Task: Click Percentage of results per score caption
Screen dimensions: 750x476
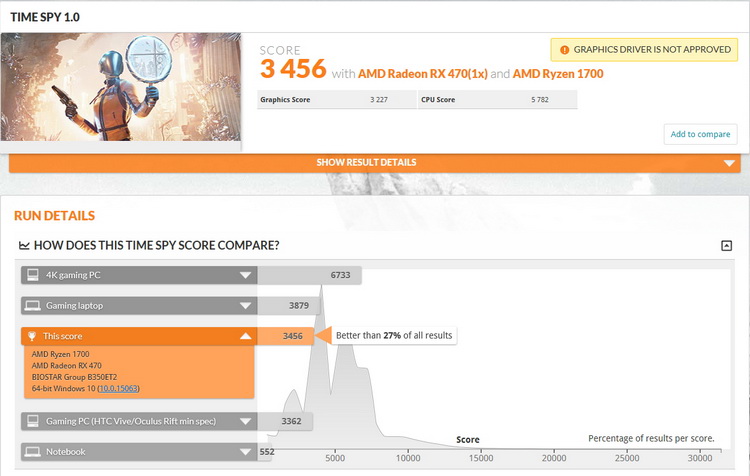Action: click(651, 438)
